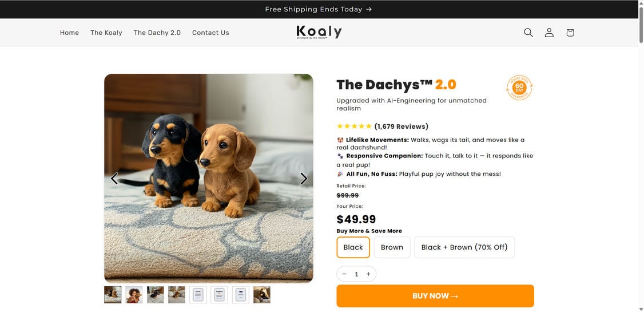Select the Brown variant option

pos(392,247)
